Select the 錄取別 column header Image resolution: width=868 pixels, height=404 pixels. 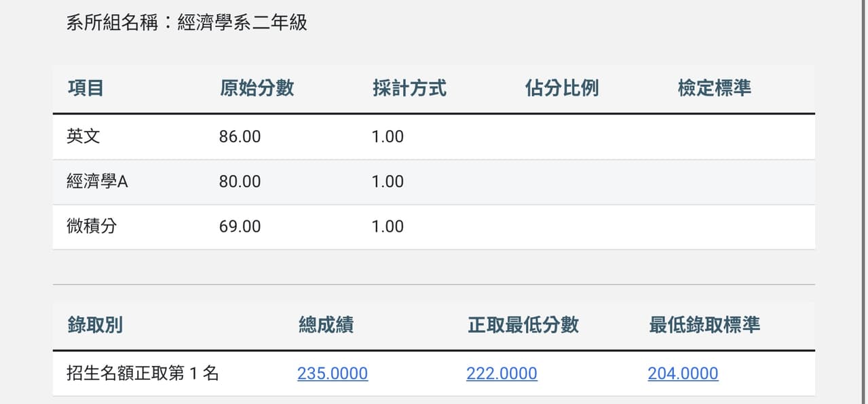(95, 325)
